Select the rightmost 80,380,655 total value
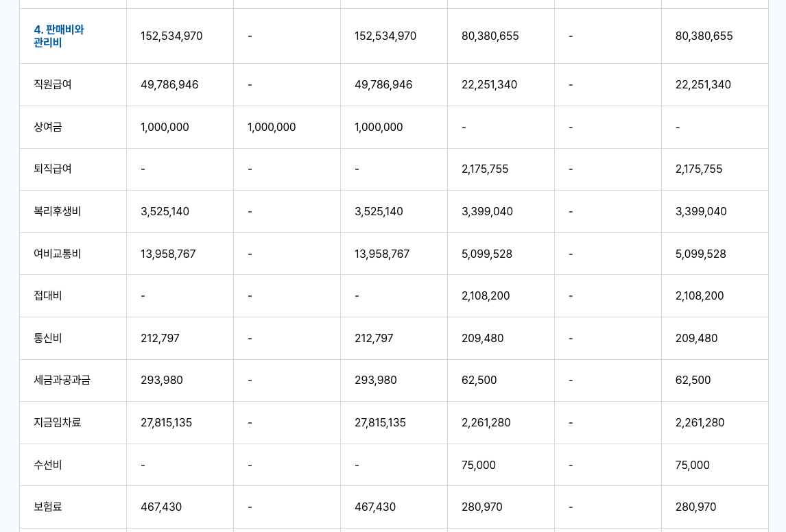 tap(704, 36)
